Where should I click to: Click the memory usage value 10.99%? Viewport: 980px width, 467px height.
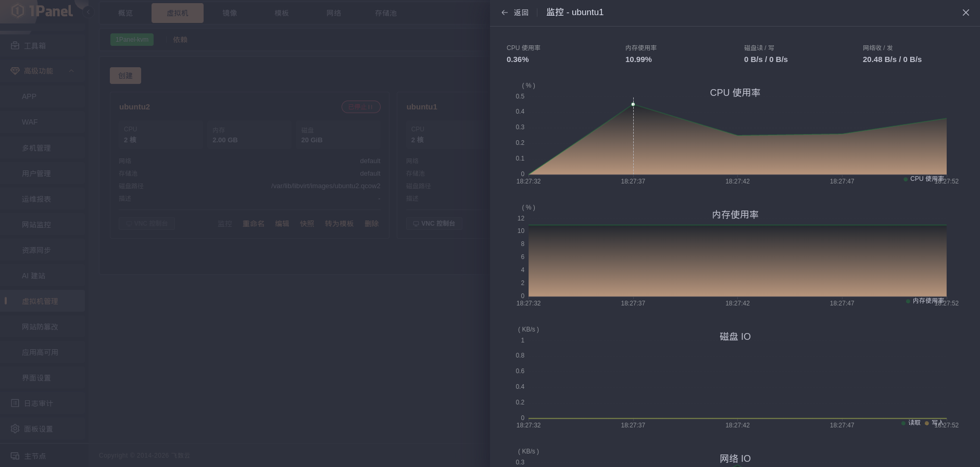point(638,59)
